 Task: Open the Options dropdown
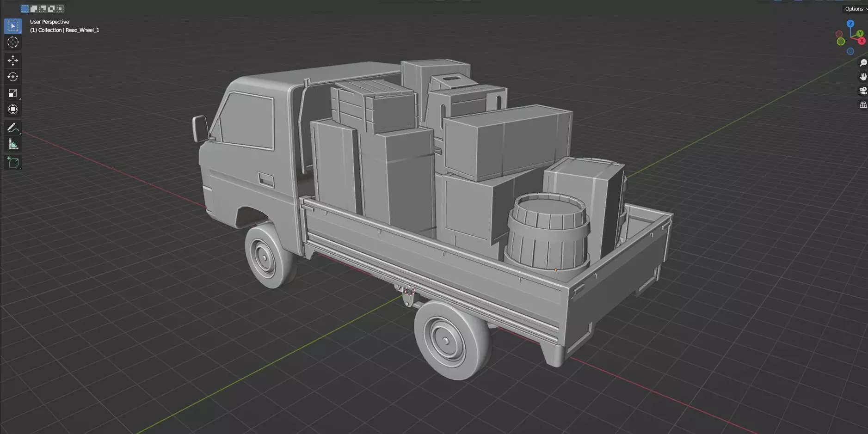pos(856,9)
